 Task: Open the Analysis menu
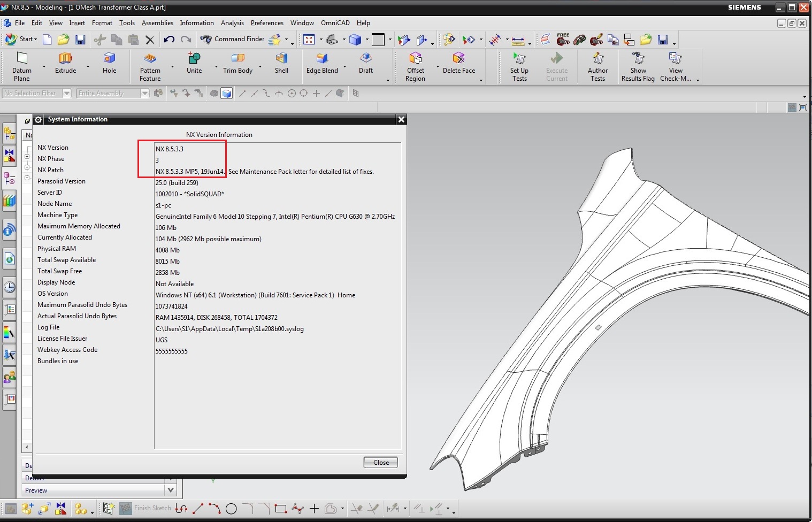[x=232, y=23]
